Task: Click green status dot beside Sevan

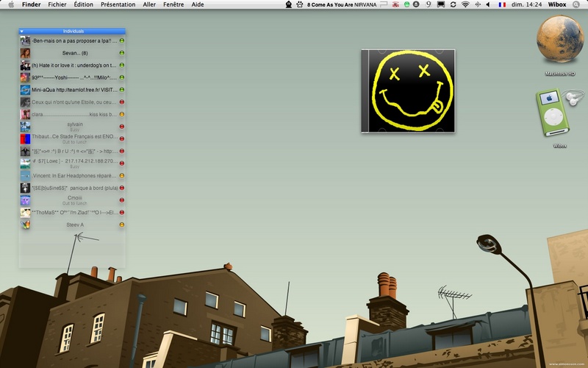Action: [121, 53]
